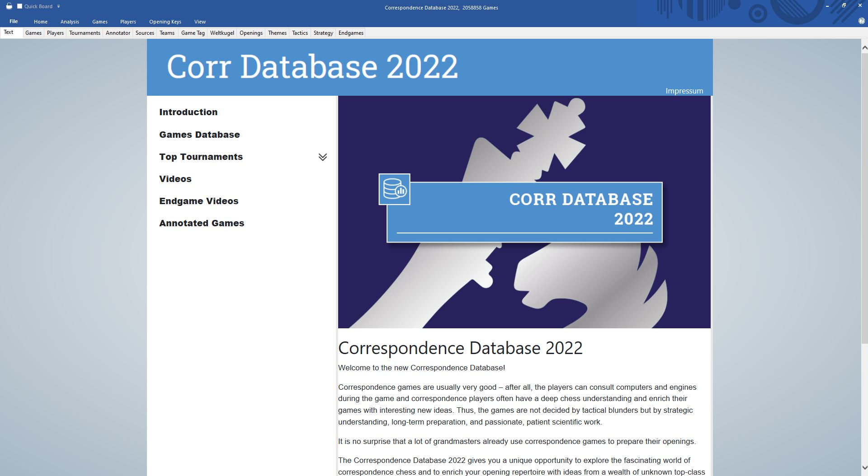Open the Endgame Videos section
The height and width of the screenshot is (476, 868).
click(x=198, y=201)
